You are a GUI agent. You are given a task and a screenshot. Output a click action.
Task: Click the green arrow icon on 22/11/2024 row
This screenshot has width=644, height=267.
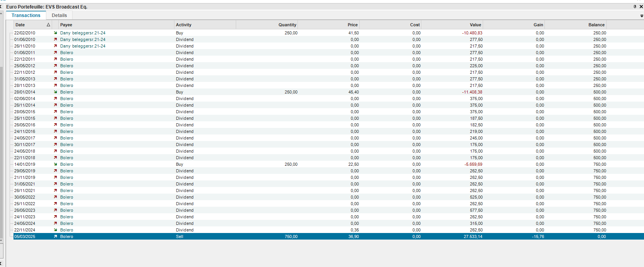(x=56, y=230)
